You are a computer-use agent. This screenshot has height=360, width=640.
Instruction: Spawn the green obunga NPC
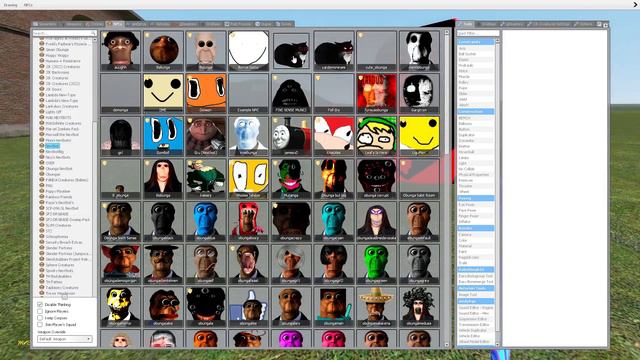376,264
